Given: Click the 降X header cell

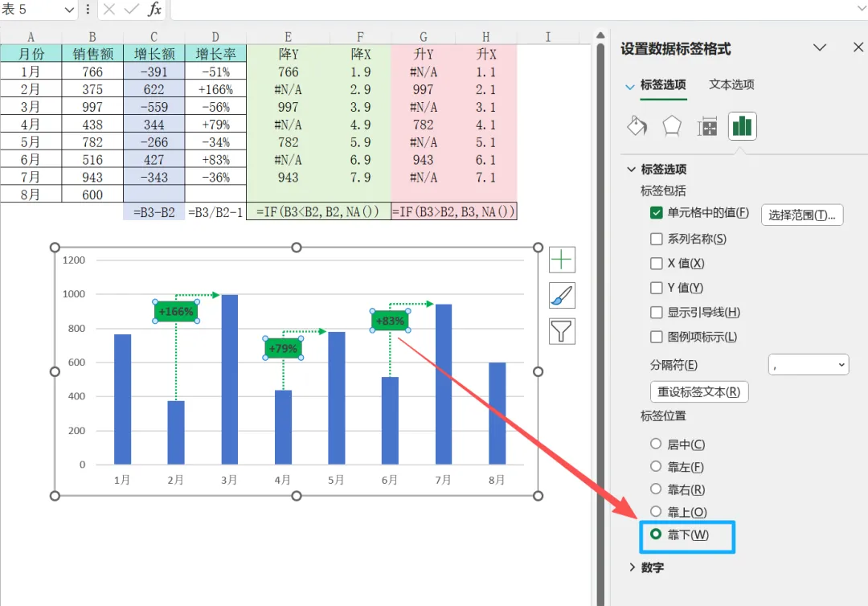Looking at the screenshot, I should click(x=360, y=54).
